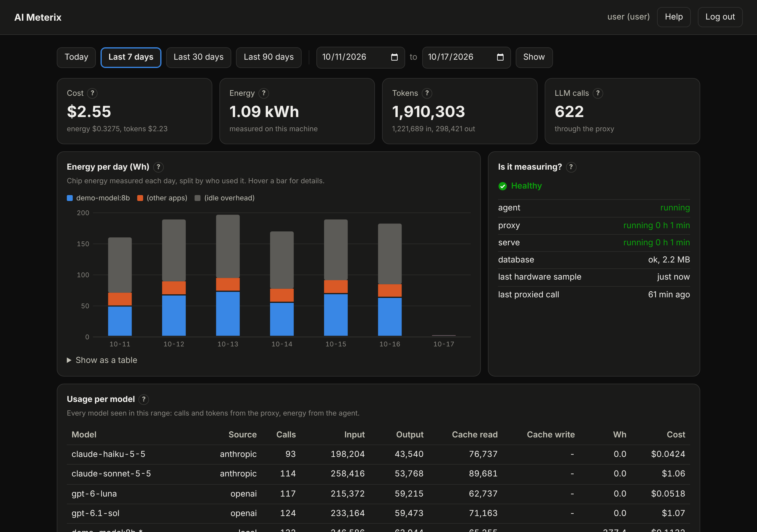The height and width of the screenshot is (532, 757).
Task: Click the 1.09 kWh energy value
Action: [264, 111]
